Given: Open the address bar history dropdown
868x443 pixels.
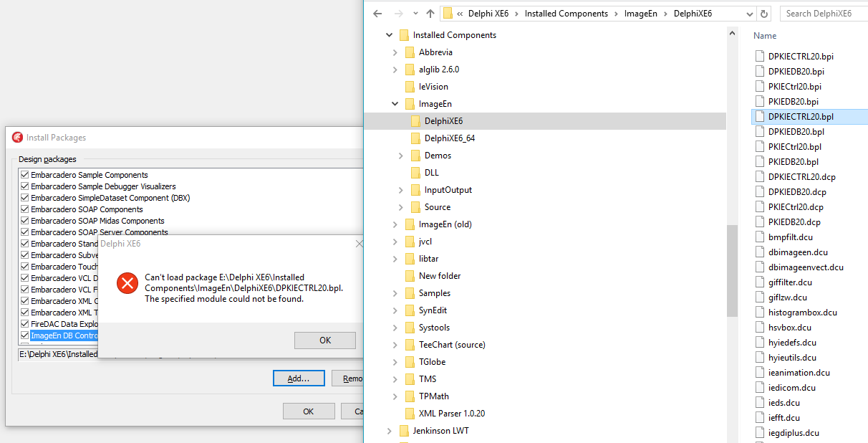Looking at the screenshot, I should [x=750, y=14].
